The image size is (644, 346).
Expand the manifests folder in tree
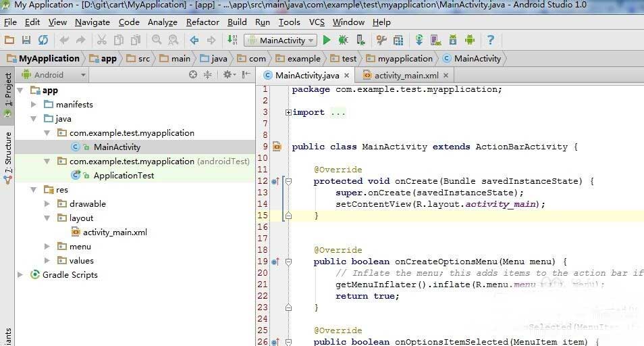click(x=34, y=104)
